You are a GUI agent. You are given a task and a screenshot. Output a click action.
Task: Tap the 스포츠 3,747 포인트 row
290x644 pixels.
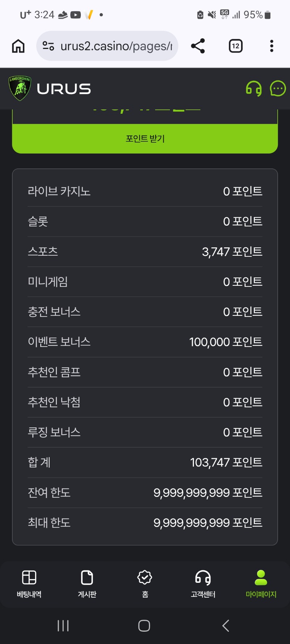[x=145, y=252]
